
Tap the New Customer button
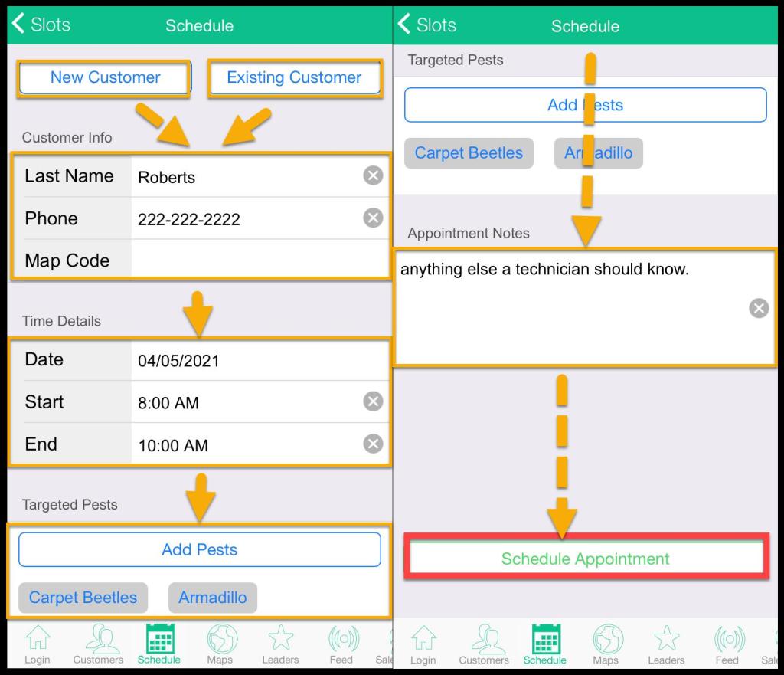point(105,77)
